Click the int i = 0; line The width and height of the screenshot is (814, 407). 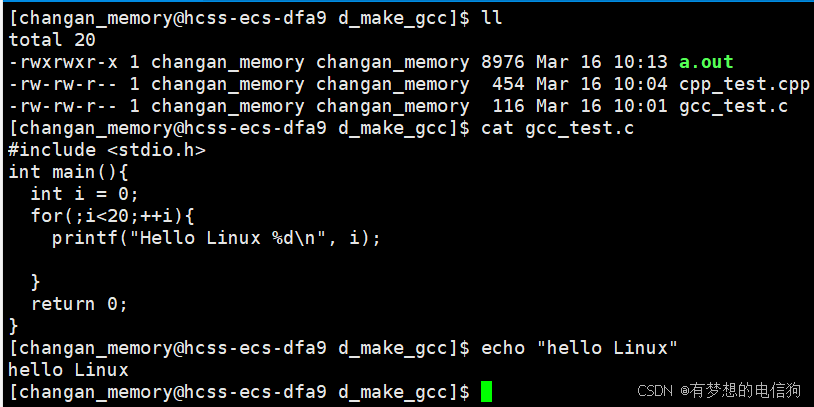click(85, 194)
